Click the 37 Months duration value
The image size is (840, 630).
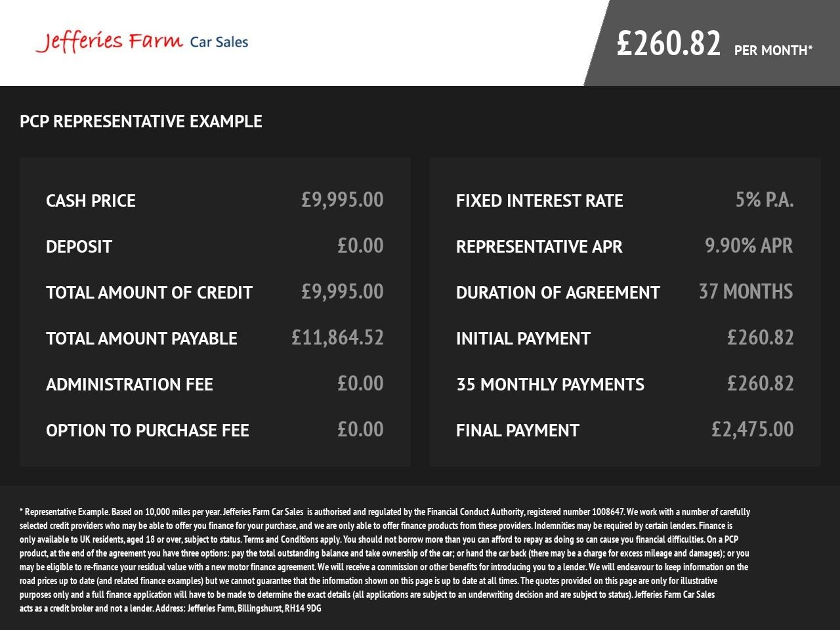click(x=746, y=291)
